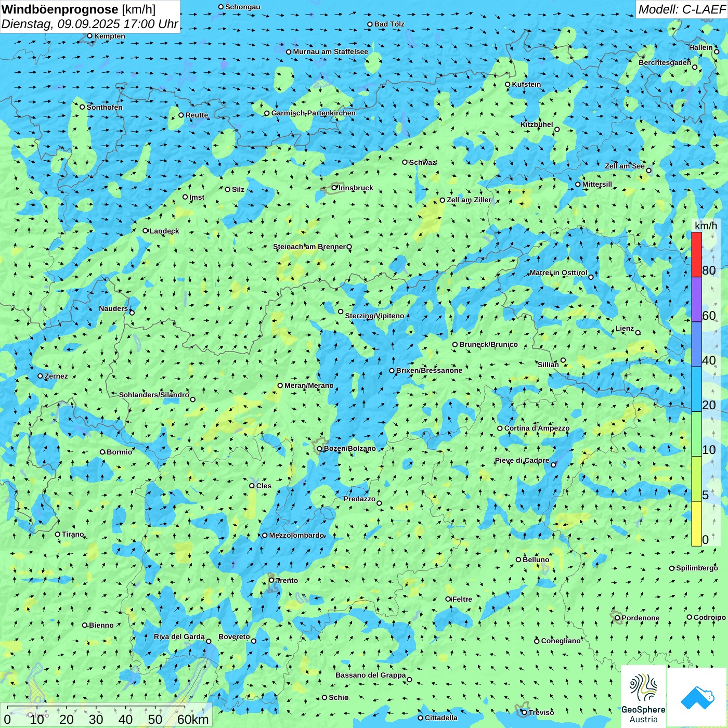Click the '60km' scale bar label
728x728 pixels.
click(193, 719)
